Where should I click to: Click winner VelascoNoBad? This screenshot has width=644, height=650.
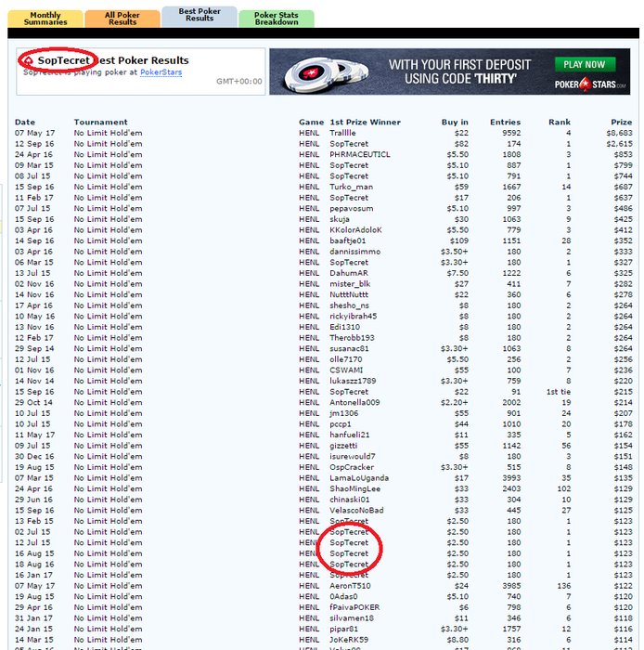(x=356, y=510)
